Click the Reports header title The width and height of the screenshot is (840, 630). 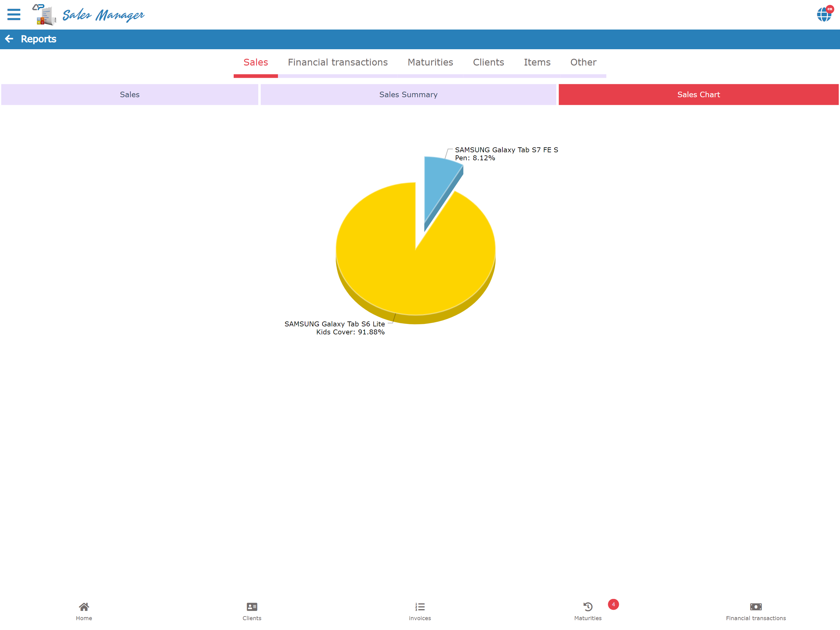[38, 39]
